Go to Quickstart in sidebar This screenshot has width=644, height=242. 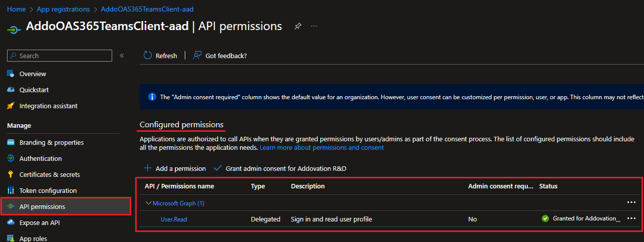click(x=34, y=90)
